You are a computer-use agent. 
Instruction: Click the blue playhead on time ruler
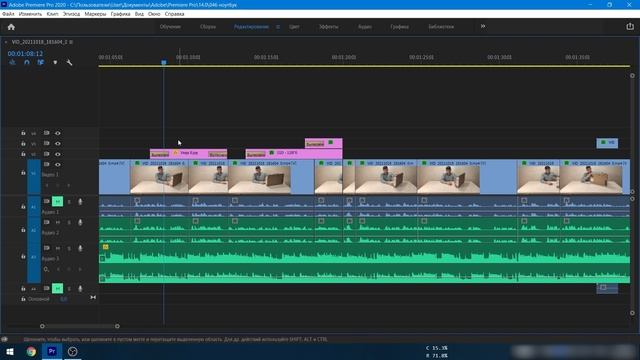coord(164,62)
